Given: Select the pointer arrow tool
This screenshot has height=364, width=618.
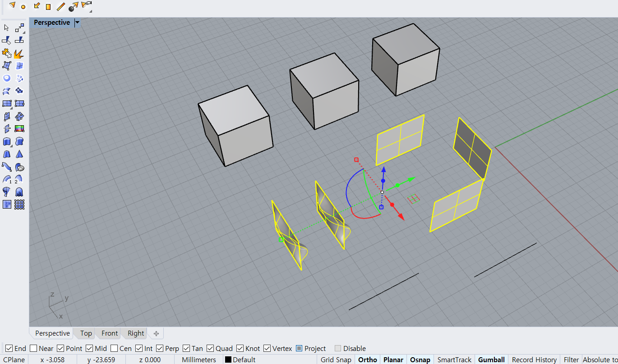Looking at the screenshot, I should 6,28.
